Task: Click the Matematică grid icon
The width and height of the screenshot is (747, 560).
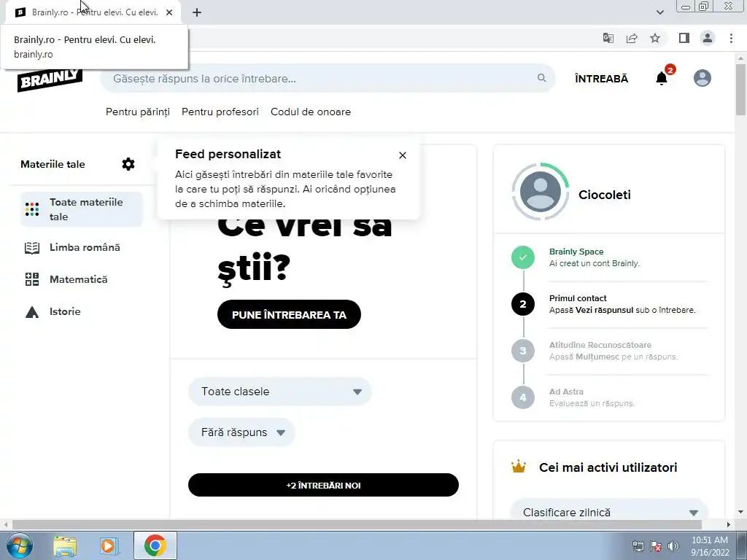Action: (32, 279)
